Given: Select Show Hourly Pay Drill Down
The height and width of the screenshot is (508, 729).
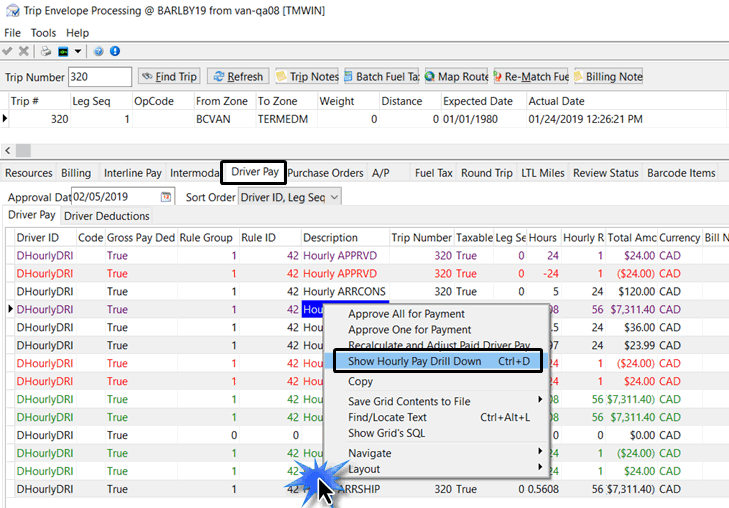Looking at the screenshot, I should [x=438, y=359].
